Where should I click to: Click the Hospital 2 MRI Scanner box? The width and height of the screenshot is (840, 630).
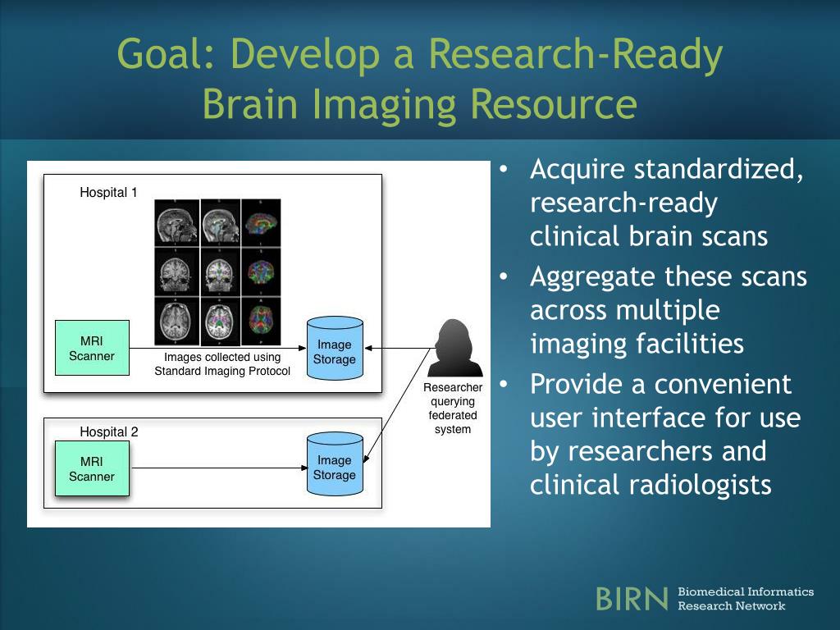click(x=92, y=468)
